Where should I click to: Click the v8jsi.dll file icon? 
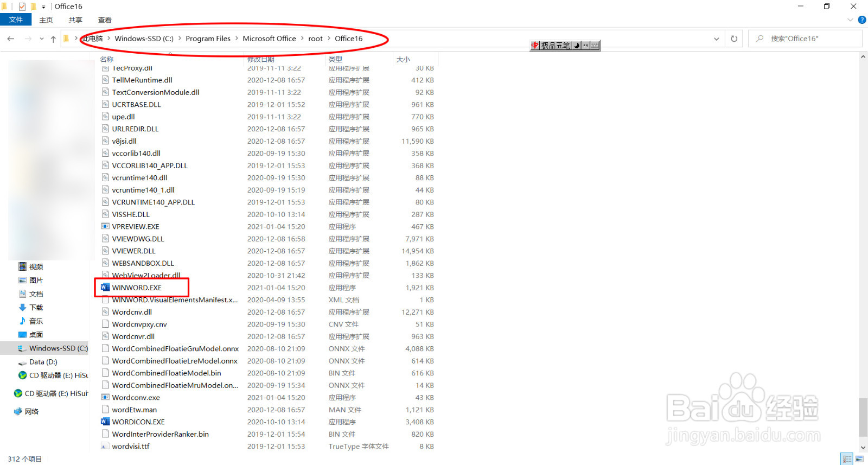(x=105, y=141)
